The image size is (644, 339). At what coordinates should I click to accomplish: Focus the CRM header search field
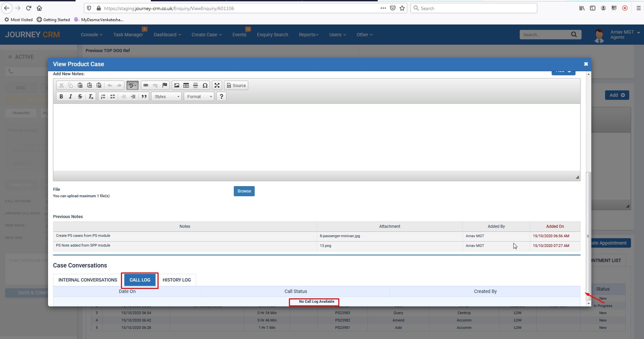pos(544,35)
